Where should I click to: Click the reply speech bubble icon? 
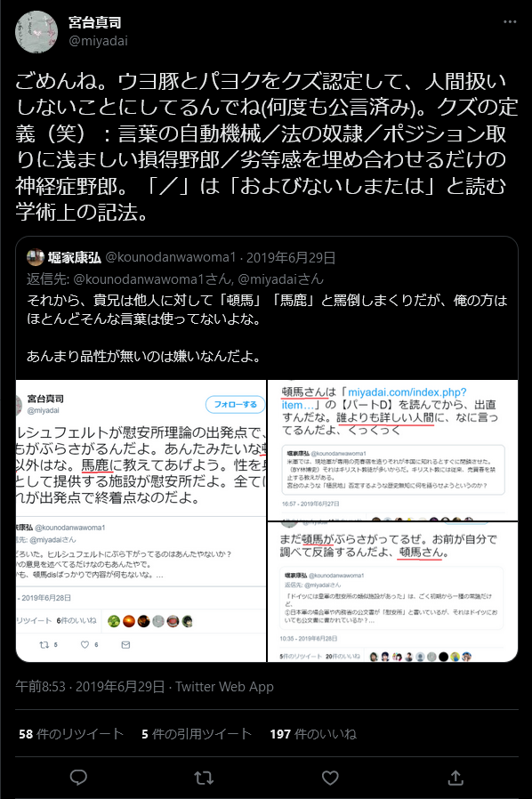click(x=78, y=778)
